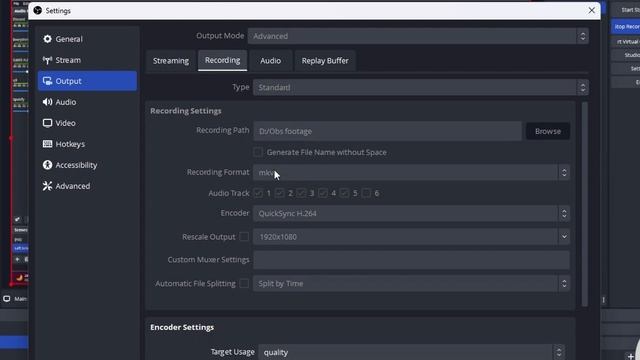The height and width of the screenshot is (360, 640).
Task: Open the Accessibility settings section
Action: coord(87,165)
